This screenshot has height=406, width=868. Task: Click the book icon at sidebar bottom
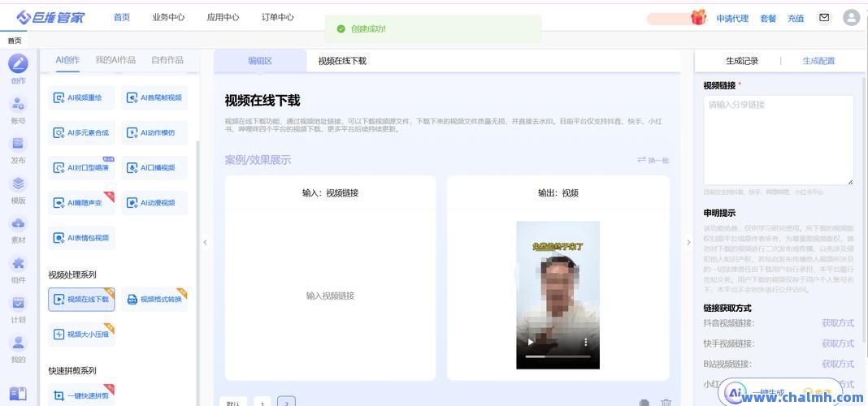click(x=18, y=393)
